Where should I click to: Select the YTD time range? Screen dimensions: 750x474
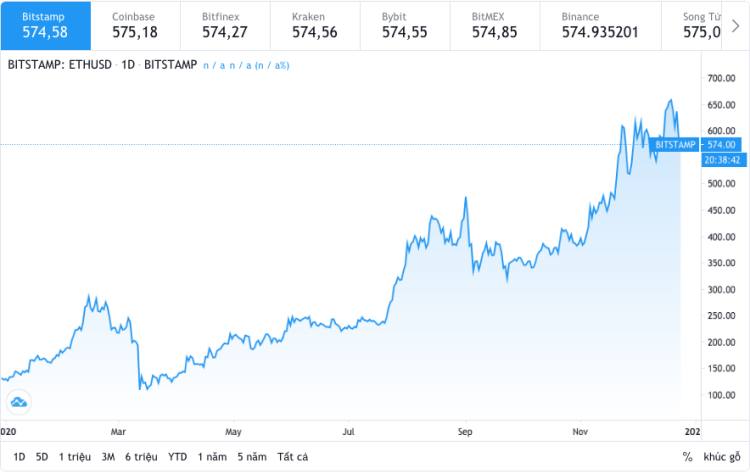tap(177, 456)
